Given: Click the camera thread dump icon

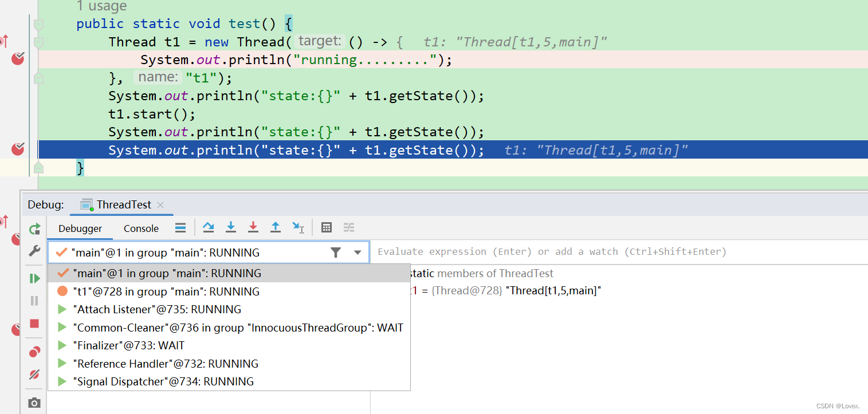Looking at the screenshot, I should click(34, 403).
